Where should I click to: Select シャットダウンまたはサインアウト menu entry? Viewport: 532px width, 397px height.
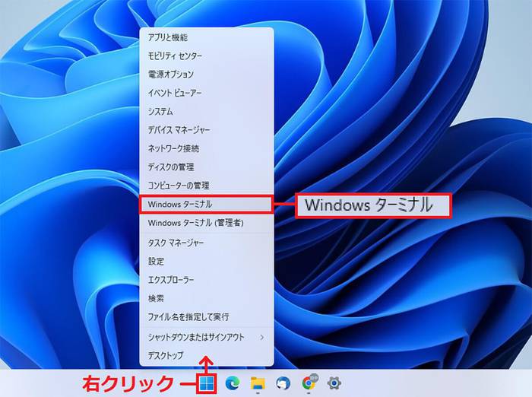tap(207, 337)
